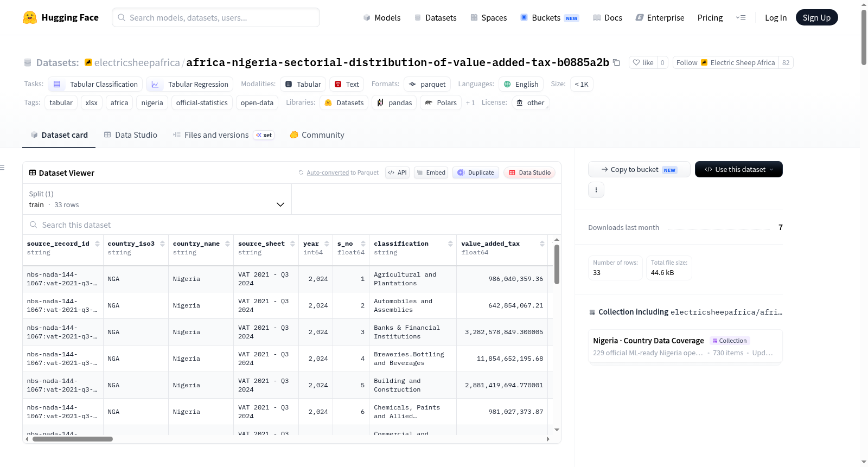The height and width of the screenshot is (467, 868).
Task: Open the left sidebar hamburger icon
Action: [3, 168]
